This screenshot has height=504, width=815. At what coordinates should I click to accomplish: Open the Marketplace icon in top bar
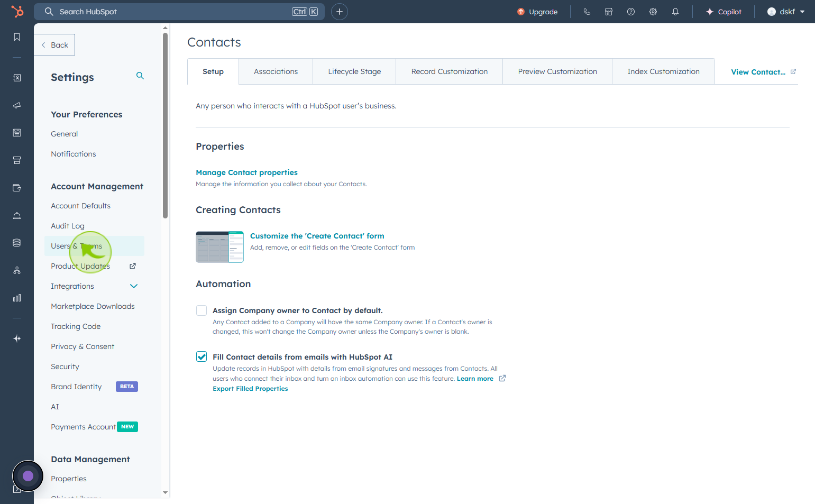pos(609,12)
